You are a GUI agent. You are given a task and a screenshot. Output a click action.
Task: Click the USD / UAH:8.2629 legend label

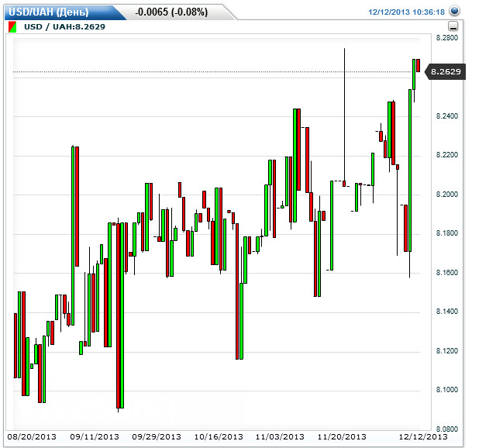[64, 26]
